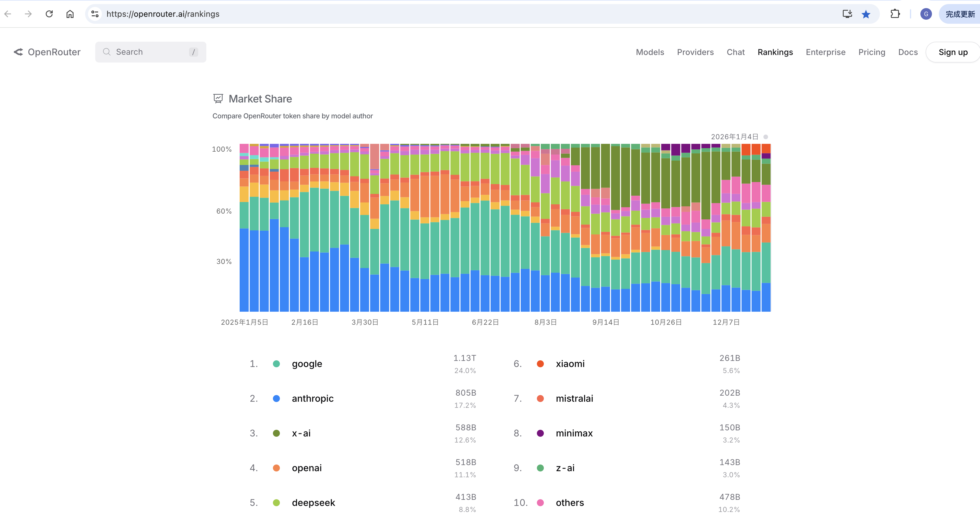Go to the Pricing page
Image resolution: width=980 pixels, height=525 pixels.
871,52
